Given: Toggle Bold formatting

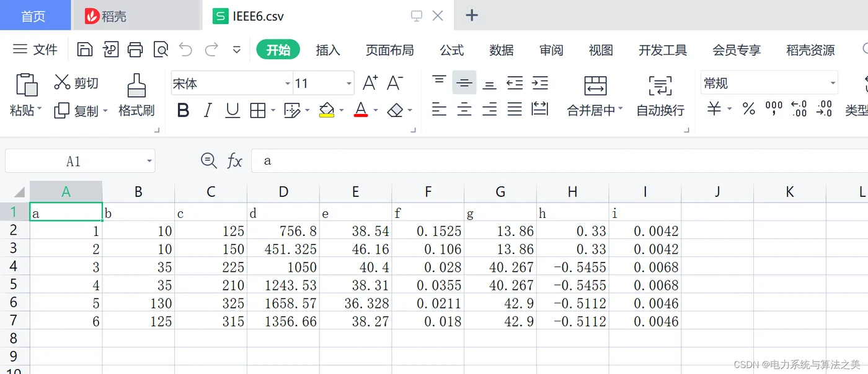Looking at the screenshot, I should click(183, 111).
